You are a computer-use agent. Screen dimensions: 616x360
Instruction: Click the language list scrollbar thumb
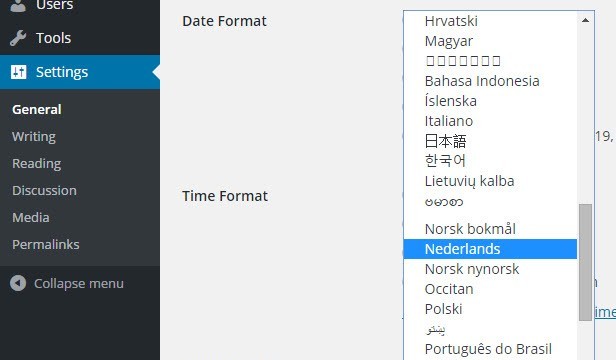pyautogui.click(x=585, y=262)
